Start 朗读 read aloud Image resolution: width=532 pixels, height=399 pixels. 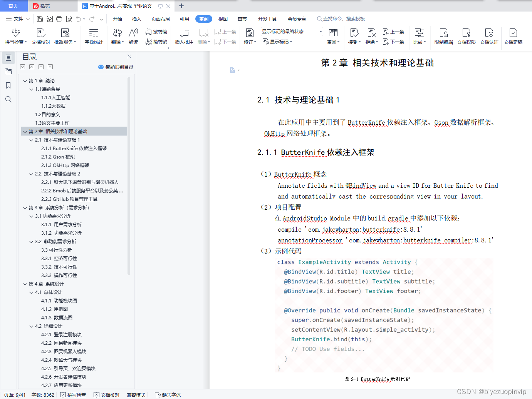pos(133,37)
